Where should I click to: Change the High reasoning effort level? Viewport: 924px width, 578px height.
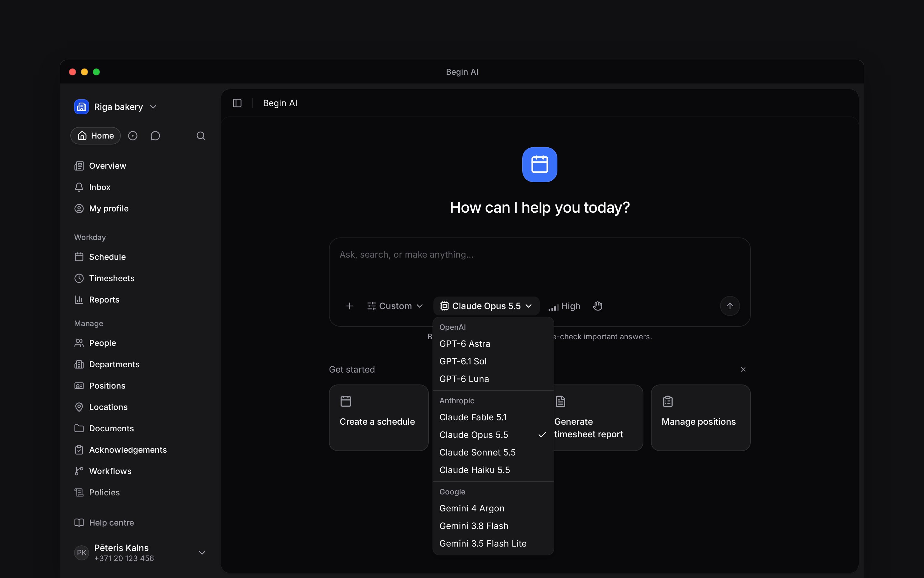pyautogui.click(x=564, y=306)
